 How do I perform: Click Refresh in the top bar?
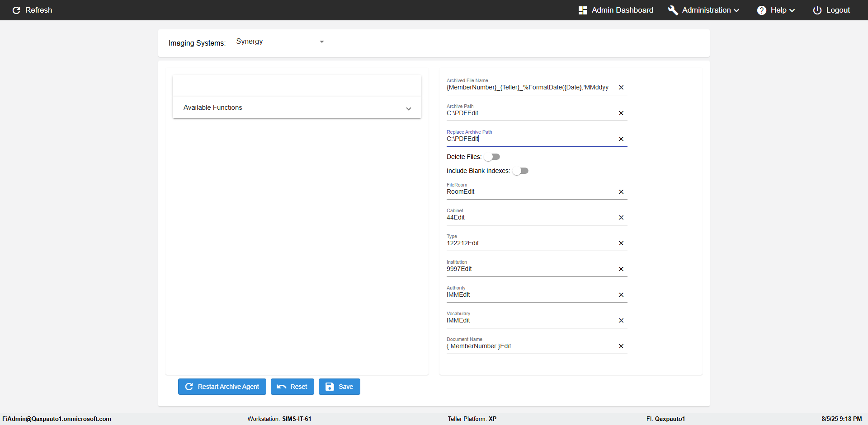click(32, 10)
